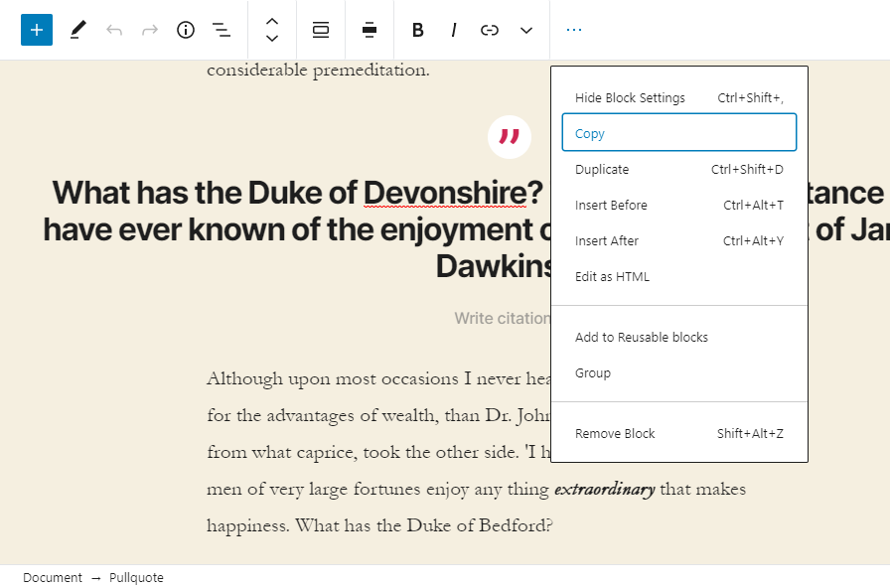Open the content structure info icon
890x588 pixels.
[186, 30]
